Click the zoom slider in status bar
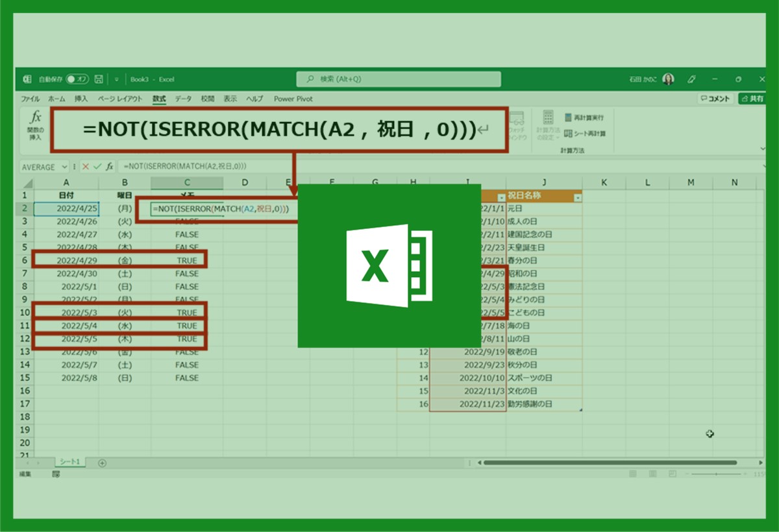 coord(717,475)
